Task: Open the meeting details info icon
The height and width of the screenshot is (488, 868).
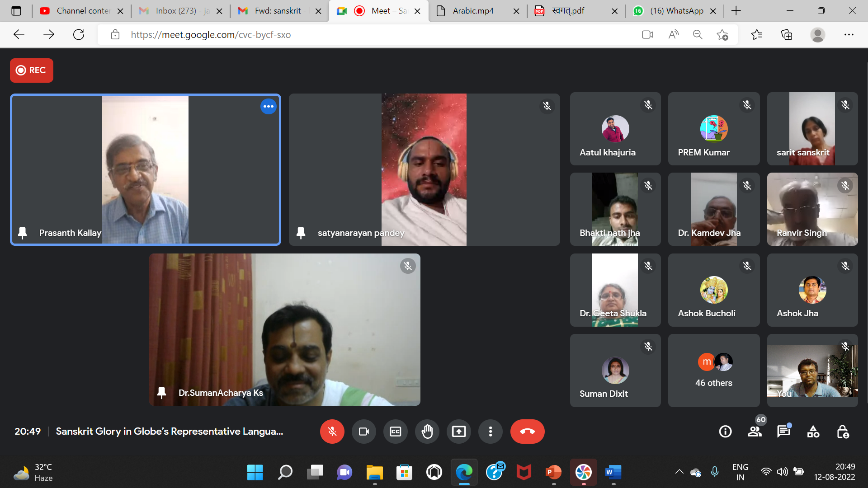Action: pyautogui.click(x=725, y=432)
